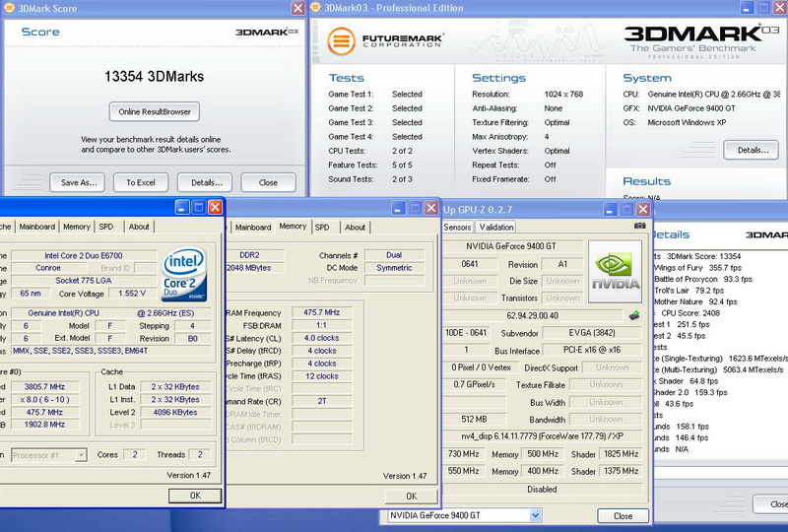Click the green BIOS save chip icon
This screenshot has width=788, height=532.
coord(634,316)
